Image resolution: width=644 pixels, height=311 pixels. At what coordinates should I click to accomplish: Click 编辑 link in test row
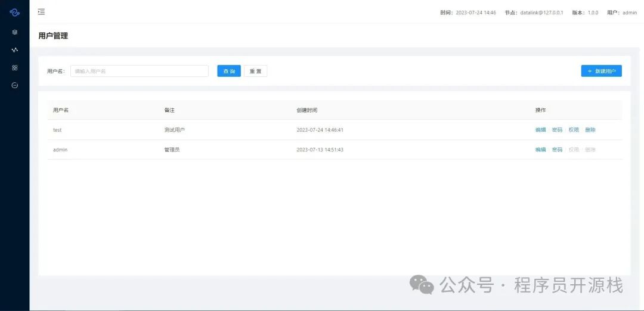tap(540, 130)
